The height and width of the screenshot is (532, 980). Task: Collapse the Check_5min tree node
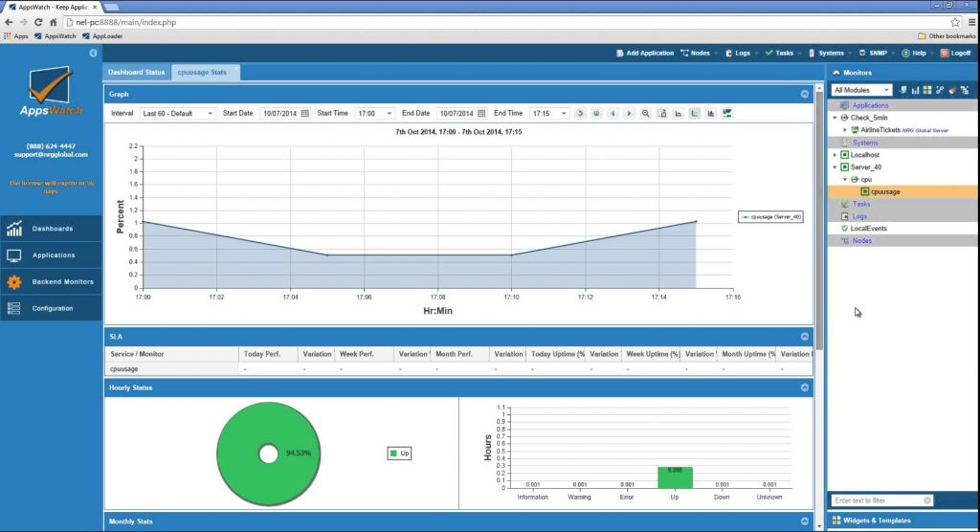835,118
